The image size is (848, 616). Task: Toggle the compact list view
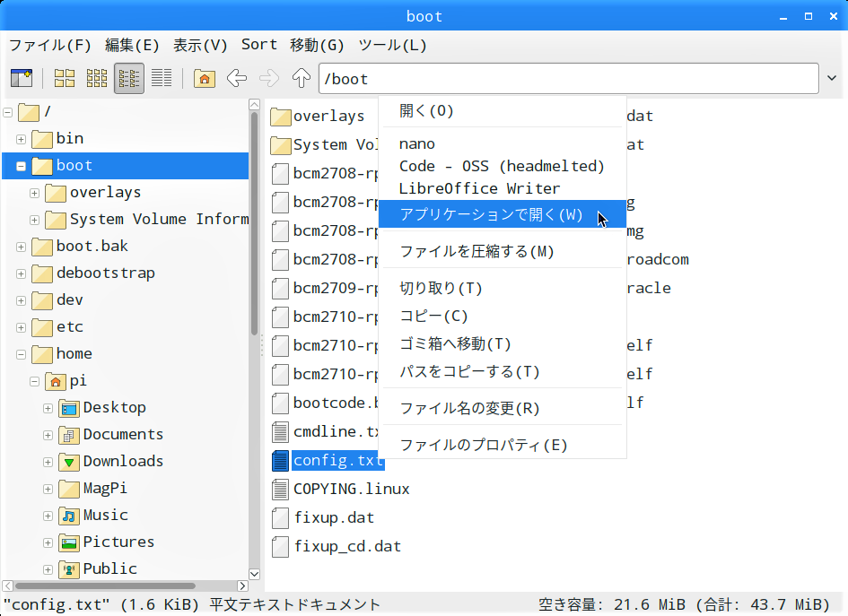(128, 78)
